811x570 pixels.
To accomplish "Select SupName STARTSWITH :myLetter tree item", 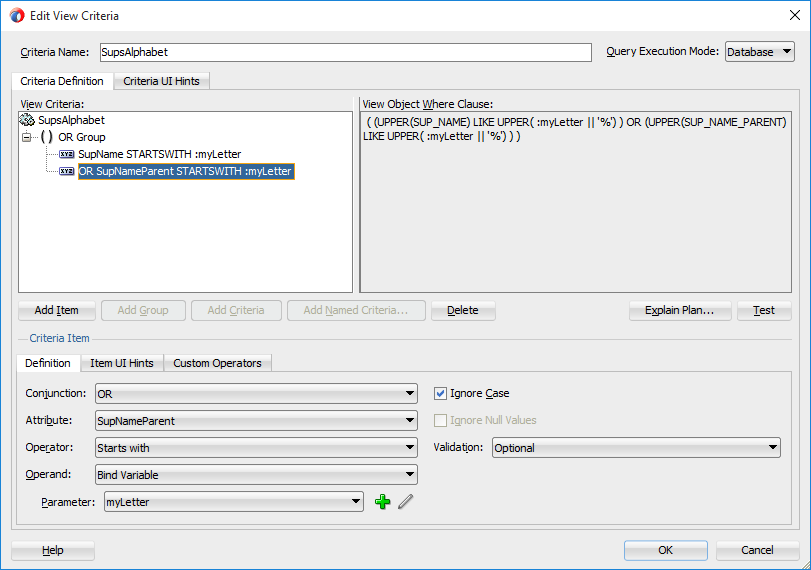I will (159, 154).
